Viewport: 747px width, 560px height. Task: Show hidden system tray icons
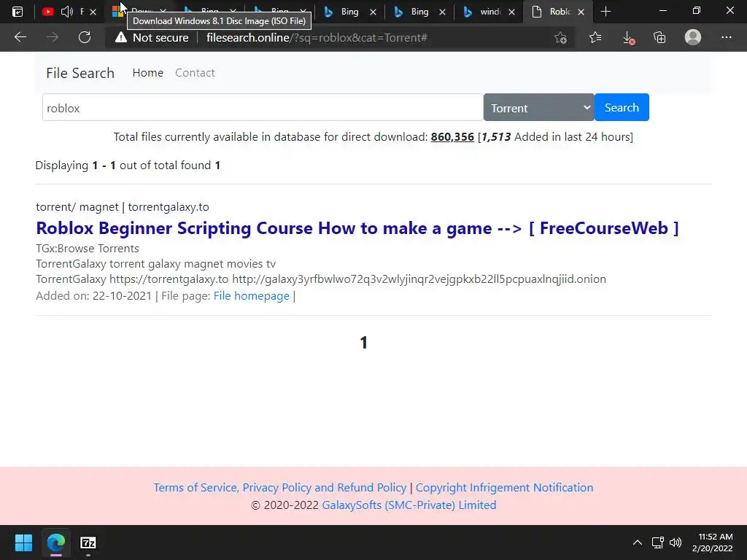point(637,542)
